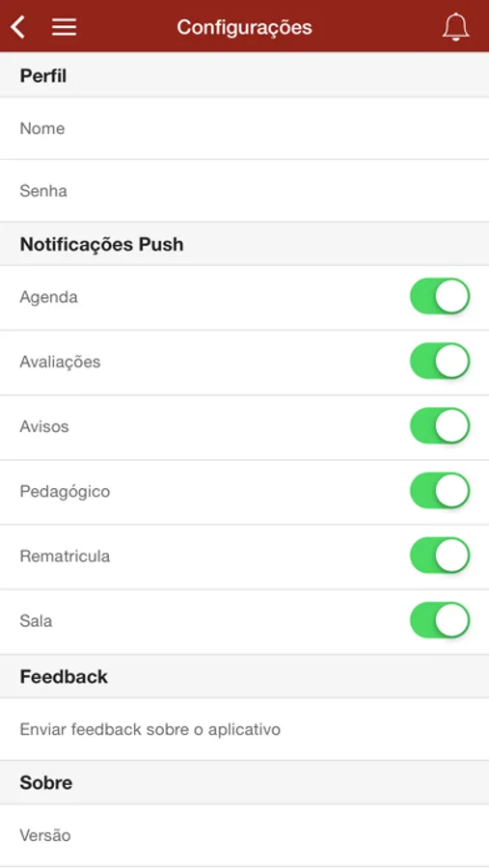Open the Nome profile field
This screenshot has height=868, width=489.
(244, 128)
